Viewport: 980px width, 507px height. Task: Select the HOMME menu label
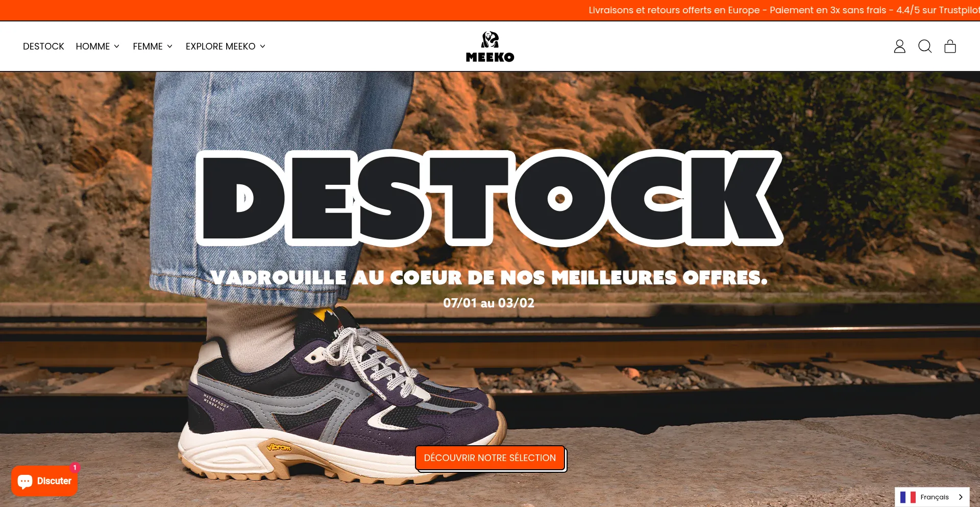point(93,46)
